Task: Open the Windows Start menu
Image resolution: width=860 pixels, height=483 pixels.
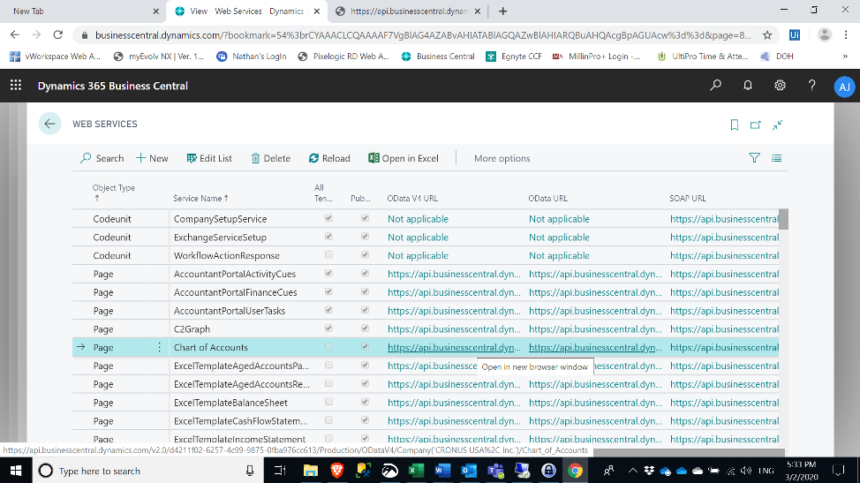Action: tap(16, 470)
